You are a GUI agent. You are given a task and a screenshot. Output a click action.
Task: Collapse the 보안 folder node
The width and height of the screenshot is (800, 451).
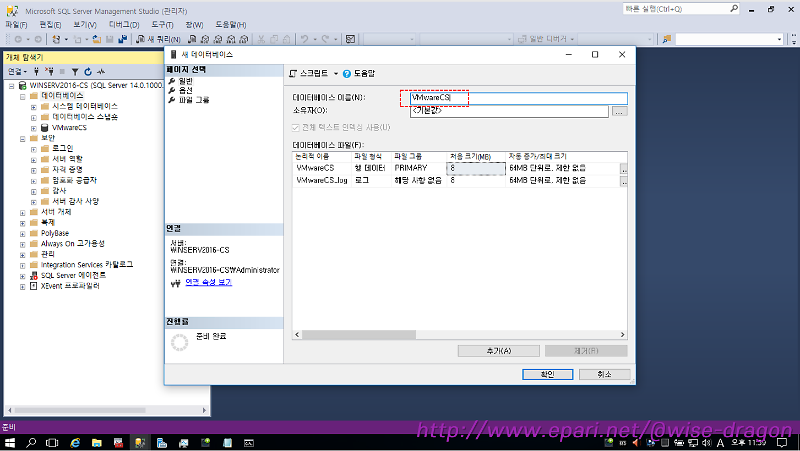click(x=22, y=139)
